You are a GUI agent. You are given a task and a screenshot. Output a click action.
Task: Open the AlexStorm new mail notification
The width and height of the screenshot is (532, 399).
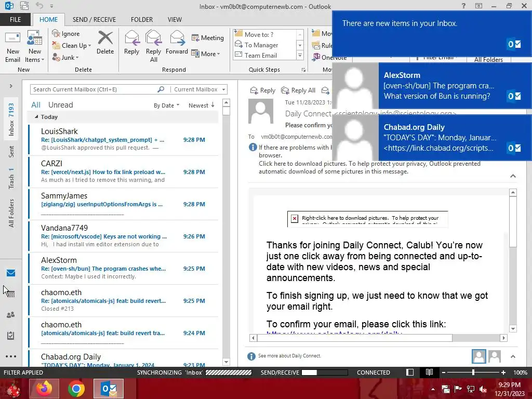pyautogui.click(x=432, y=86)
